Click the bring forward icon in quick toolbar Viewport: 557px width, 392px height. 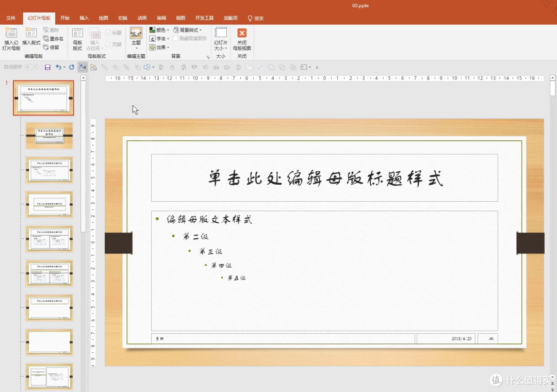click(105, 67)
